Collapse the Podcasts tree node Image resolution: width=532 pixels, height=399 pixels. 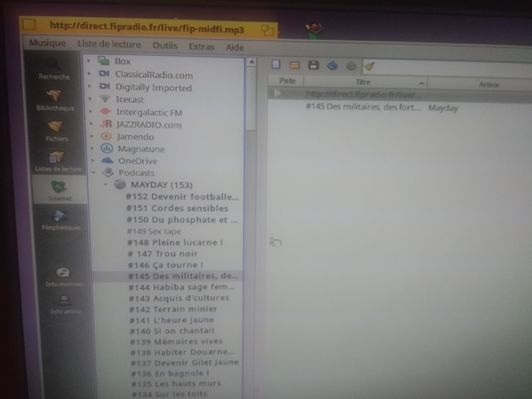(x=94, y=172)
